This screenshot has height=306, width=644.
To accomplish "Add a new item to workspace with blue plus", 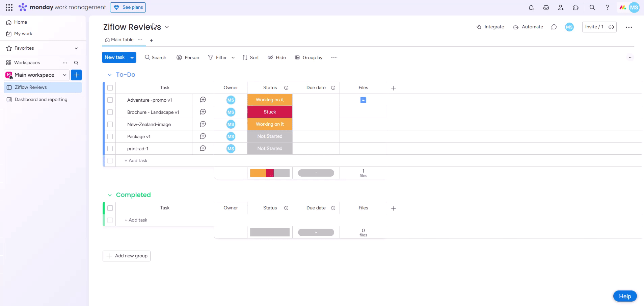I will point(76,75).
